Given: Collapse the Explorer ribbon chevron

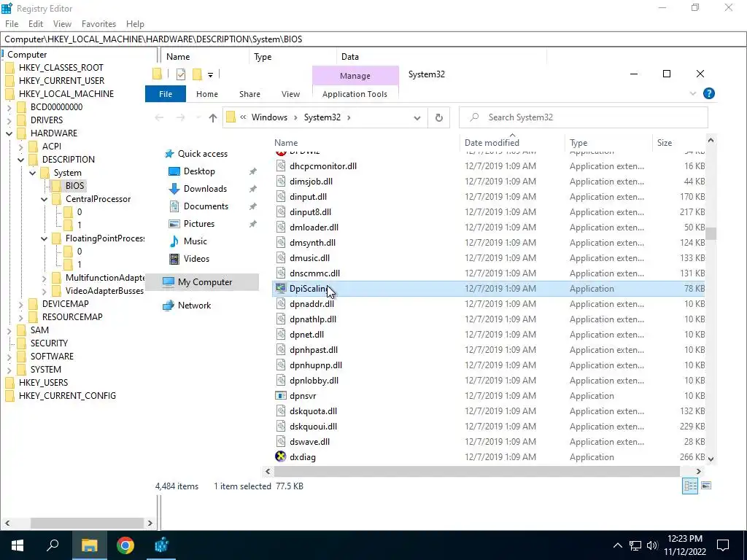Looking at the screenshot, I should coord(693,94).
